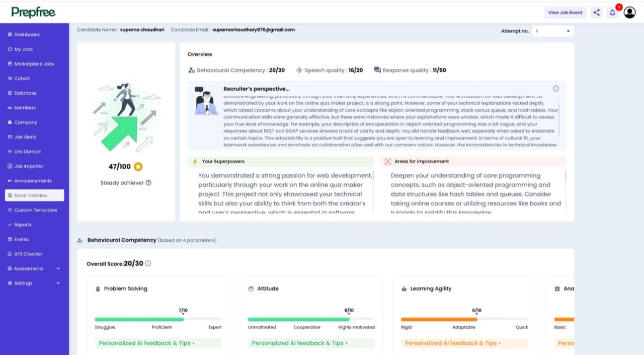
Task: Open the share icon in the top bar
Action: pos(596,12)
